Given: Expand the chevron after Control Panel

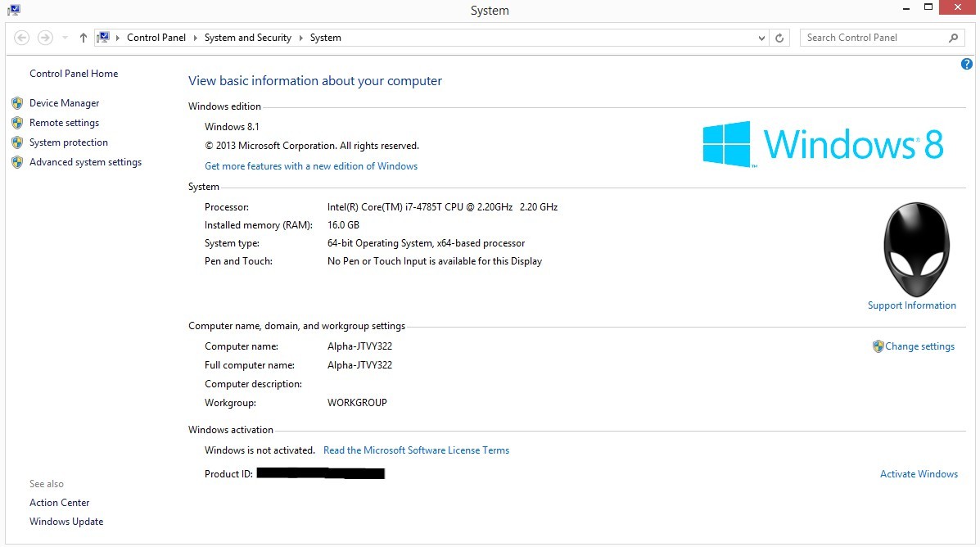Looking at the screenshot, I should coord(195,38).
